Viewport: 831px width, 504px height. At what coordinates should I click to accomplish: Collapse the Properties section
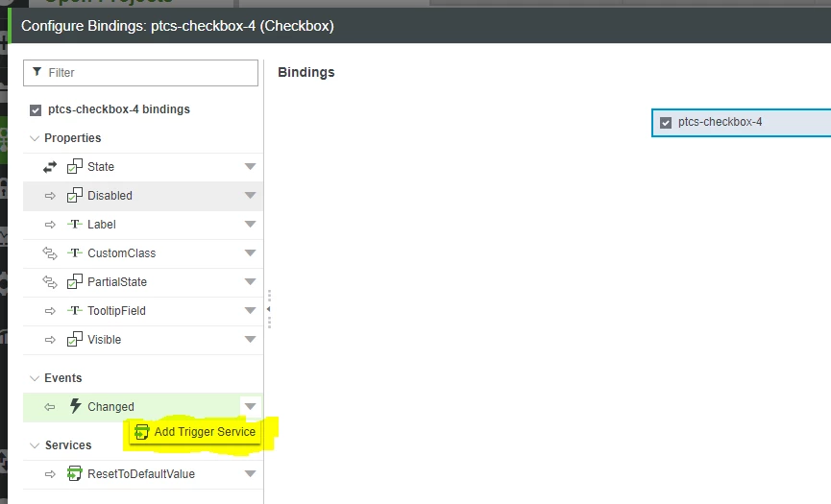[x=35, y=138]
